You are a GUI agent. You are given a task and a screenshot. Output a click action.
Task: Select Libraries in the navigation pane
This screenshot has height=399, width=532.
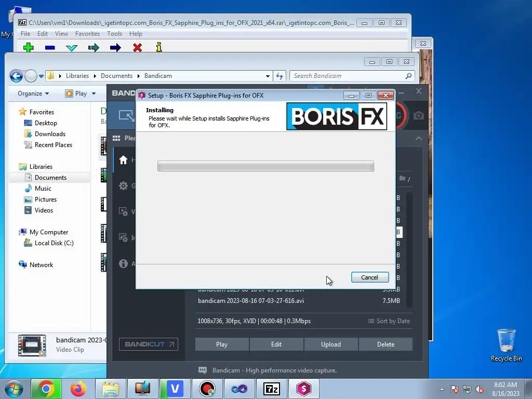tap(41, 167)
